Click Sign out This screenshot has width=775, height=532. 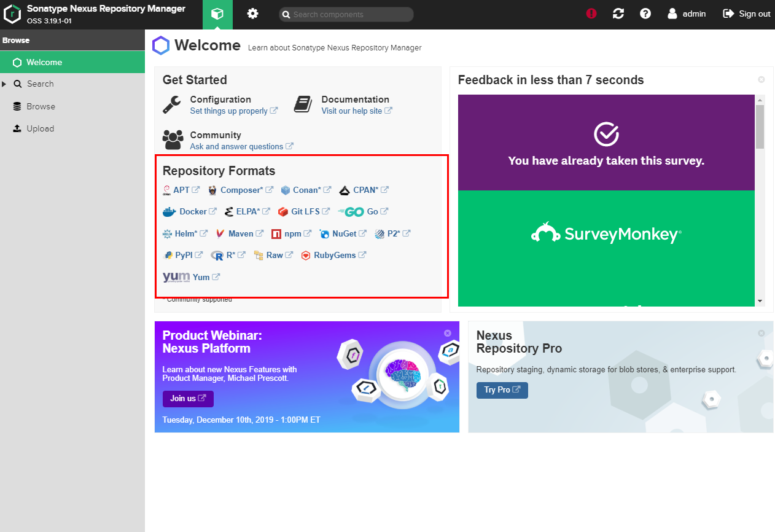point(747,14)
